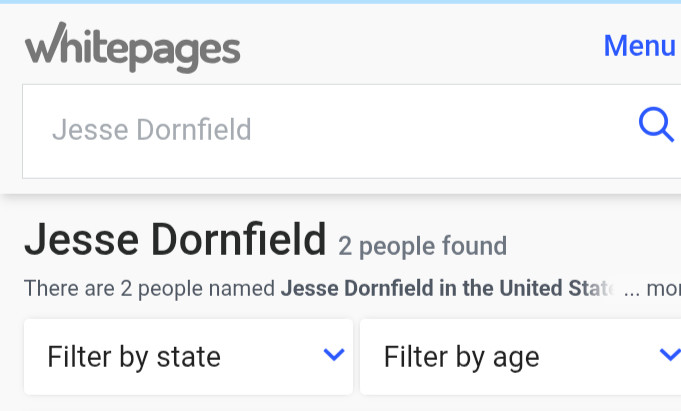The height and width of the screenshot is (411, 681).
Task: Focus the Jesse Dornfield search field
Action: coord(352,131)
